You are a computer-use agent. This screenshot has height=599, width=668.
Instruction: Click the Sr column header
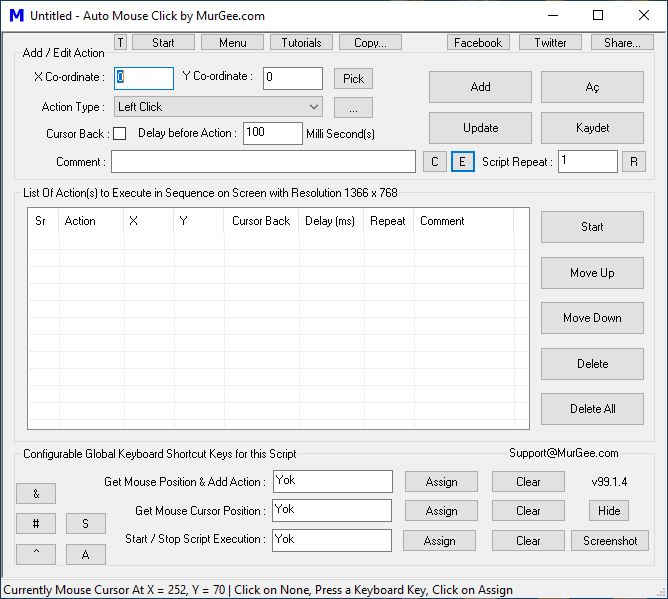(x=43, y=221)
